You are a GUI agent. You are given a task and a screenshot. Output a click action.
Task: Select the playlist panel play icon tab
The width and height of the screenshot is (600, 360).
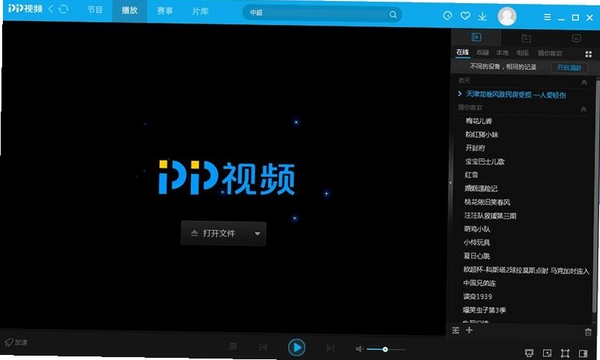tap(476, 37)
